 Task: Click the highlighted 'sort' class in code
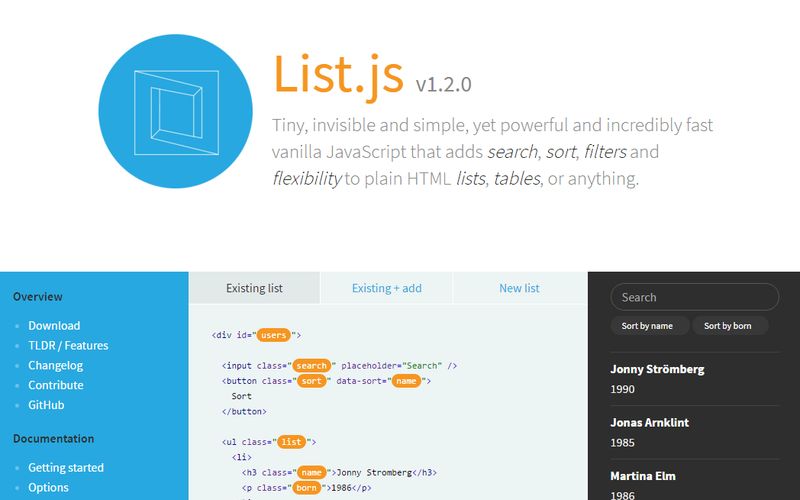[311, 381]
